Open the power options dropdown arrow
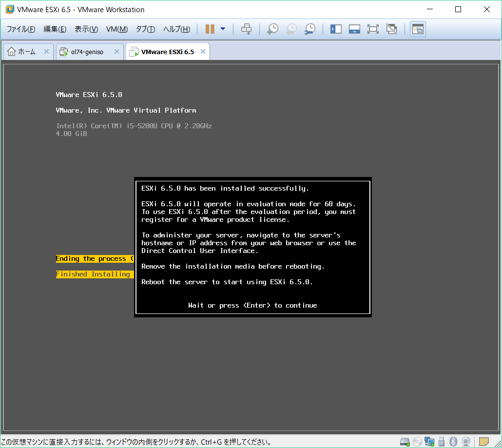The image size is (502, 448). click(x=223, y=29)
